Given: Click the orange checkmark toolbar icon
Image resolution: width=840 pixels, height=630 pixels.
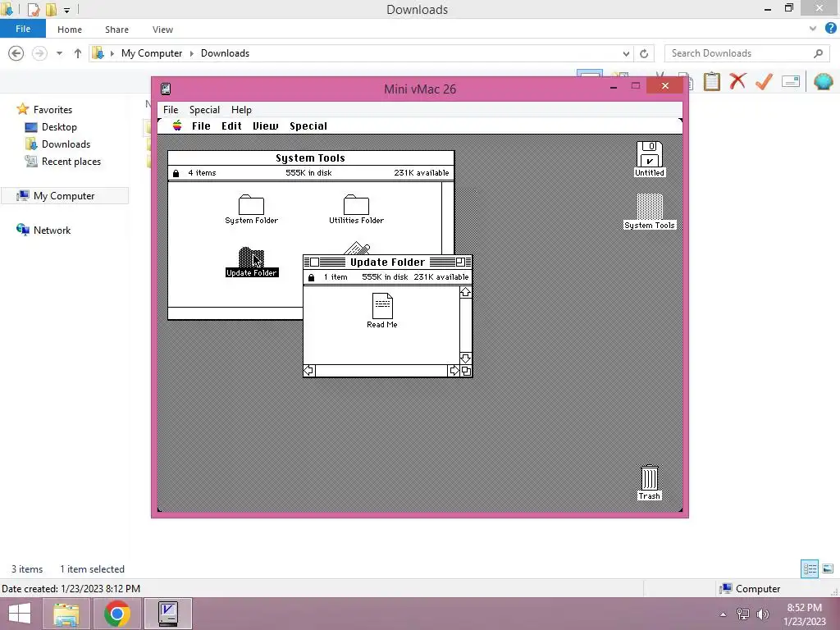Looking at the screenshot, I should click(x=764, y=81).
